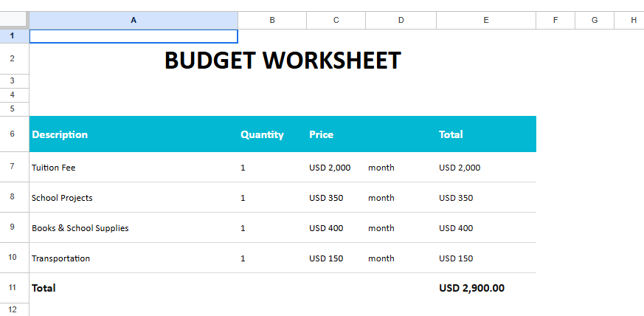Click the Transportation cell
The image size is (644, 316).
click(x=60, y=258)
